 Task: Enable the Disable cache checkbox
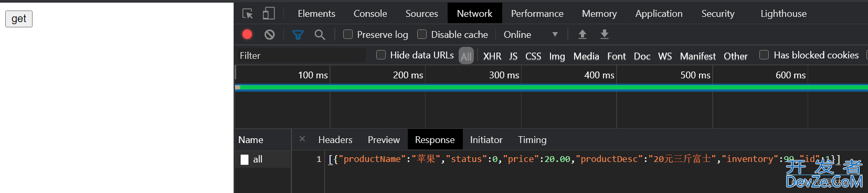(x=422, y=34)
